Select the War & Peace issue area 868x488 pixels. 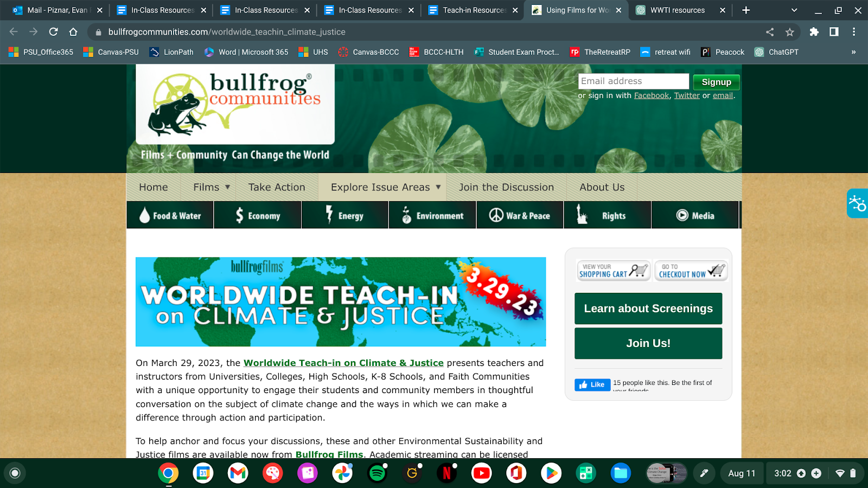[520, 215]
